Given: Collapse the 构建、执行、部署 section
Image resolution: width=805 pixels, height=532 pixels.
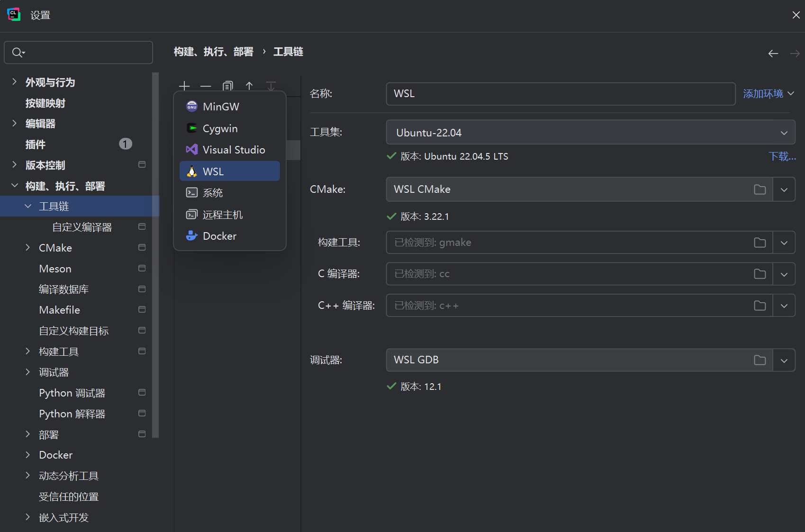Looking at the screenshot, I should pos(15,186).
